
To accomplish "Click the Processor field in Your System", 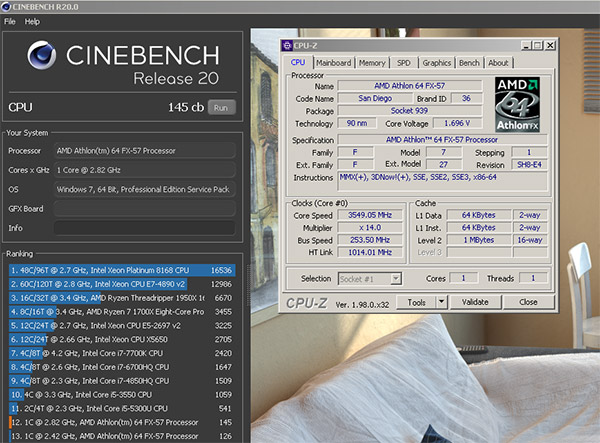I will 144,151.
